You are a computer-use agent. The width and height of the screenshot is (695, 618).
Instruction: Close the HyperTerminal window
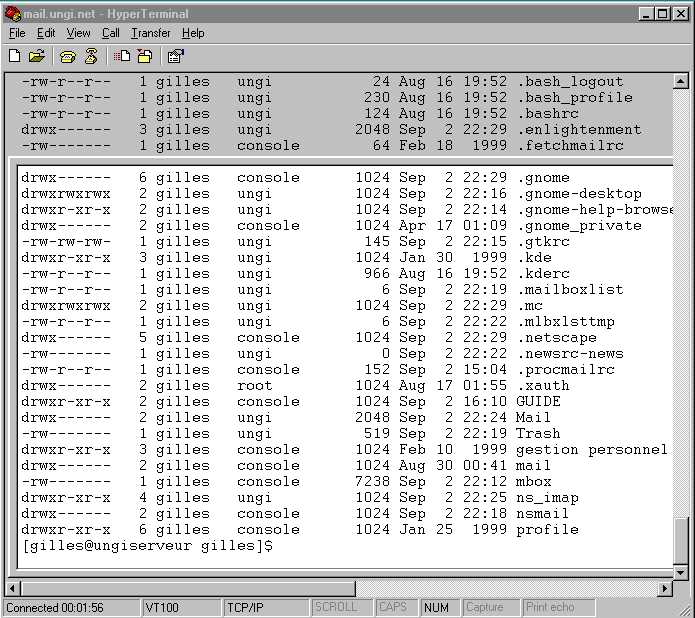680,14
